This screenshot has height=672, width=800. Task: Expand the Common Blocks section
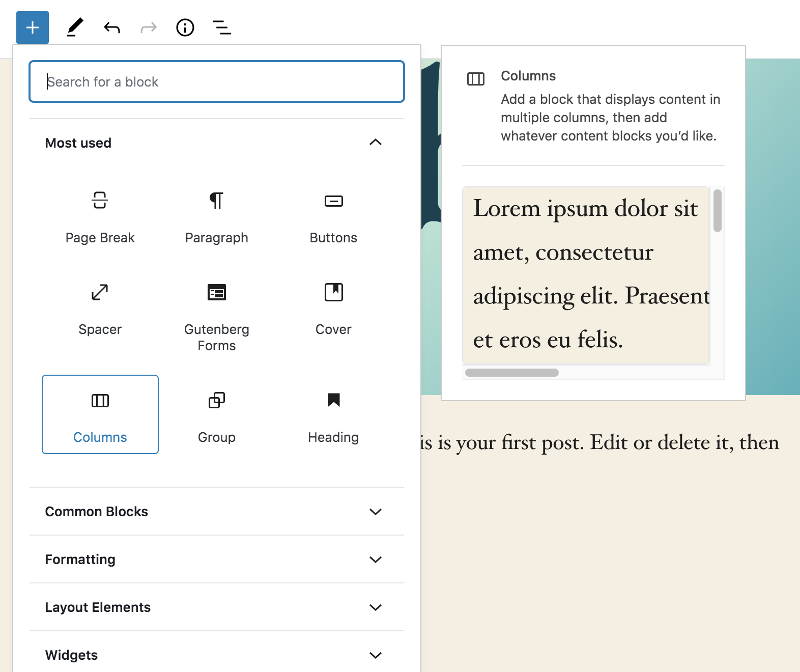(x=217, y=512)
